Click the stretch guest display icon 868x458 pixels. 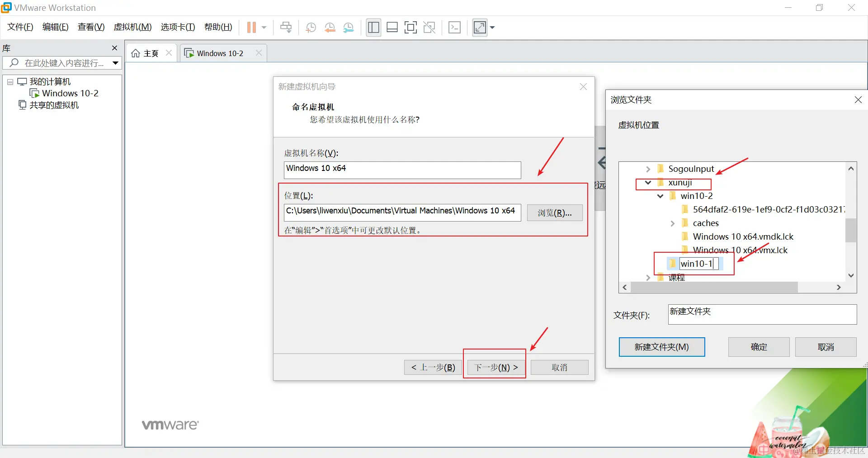[480, 28]
